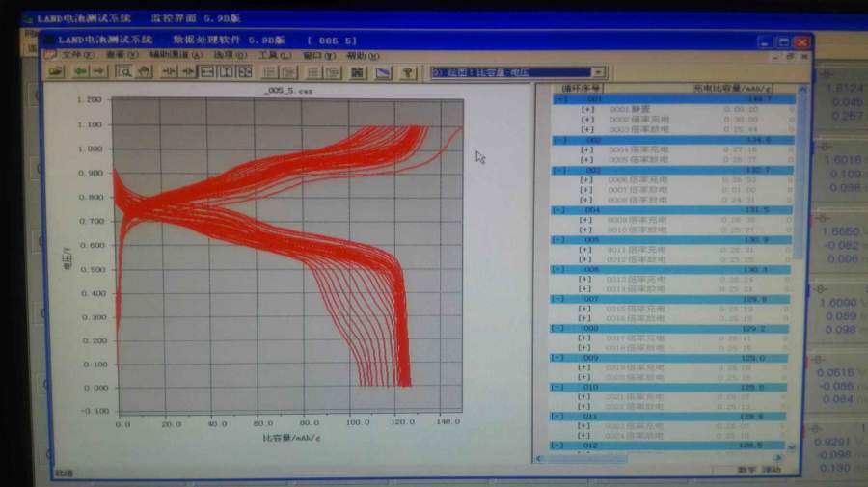Click the charge specific capacity column header
The height and width of the screenshot is (487, 868).
point(732,88)
